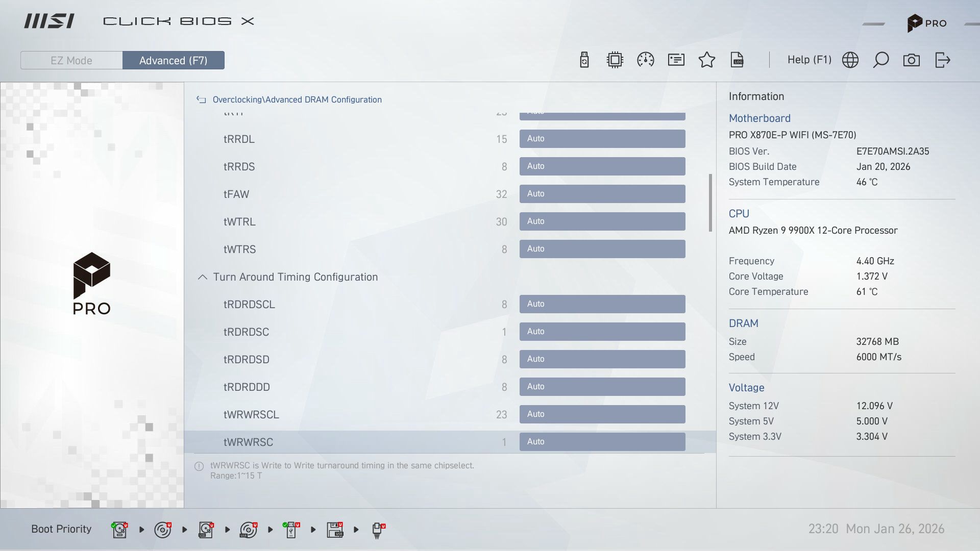Click the Help (F1) button
This screenshot has width=980, height=551.
[x=808, y=60]
